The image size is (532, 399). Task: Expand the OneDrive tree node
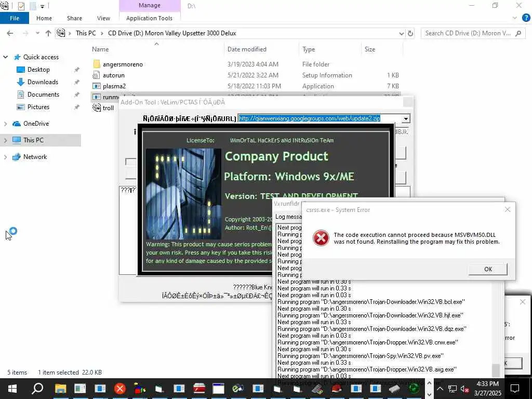coord(5,124)
